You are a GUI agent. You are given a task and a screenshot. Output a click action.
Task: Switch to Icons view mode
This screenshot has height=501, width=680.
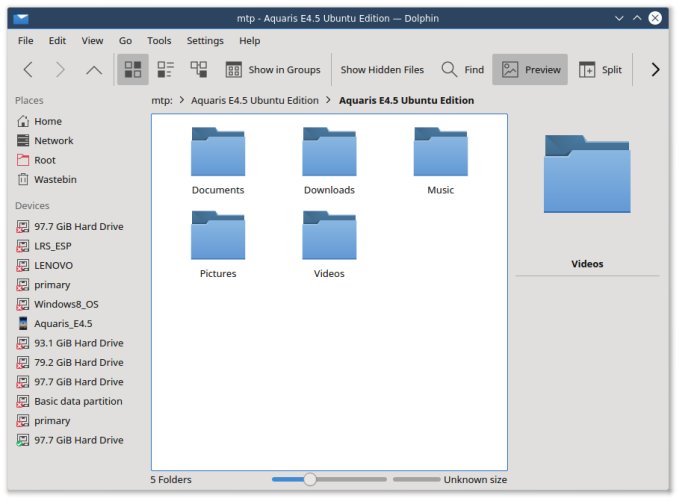132,70
